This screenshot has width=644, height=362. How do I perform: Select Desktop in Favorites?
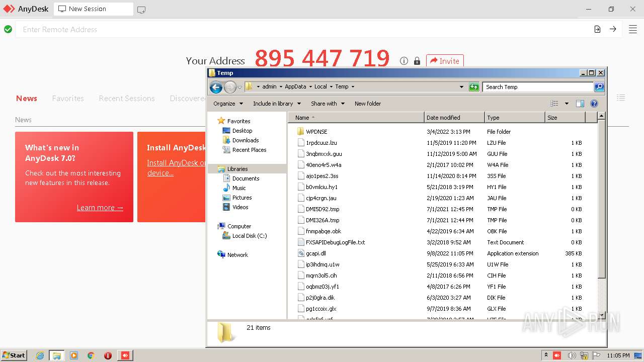click(242, 131)
